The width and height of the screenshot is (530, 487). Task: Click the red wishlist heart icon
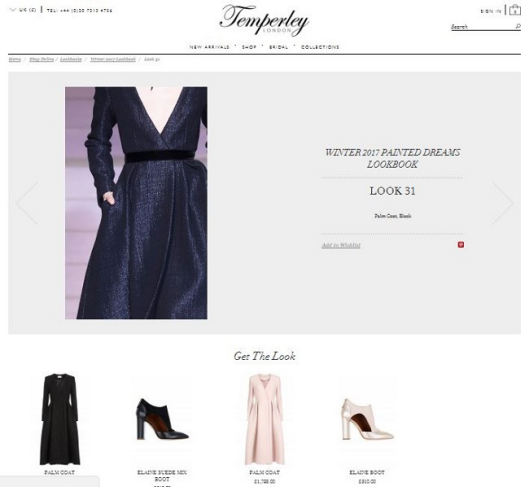461,244
